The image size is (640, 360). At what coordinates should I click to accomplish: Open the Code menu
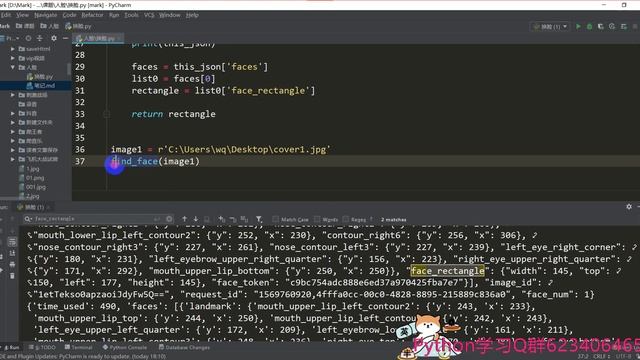(69, 15)
